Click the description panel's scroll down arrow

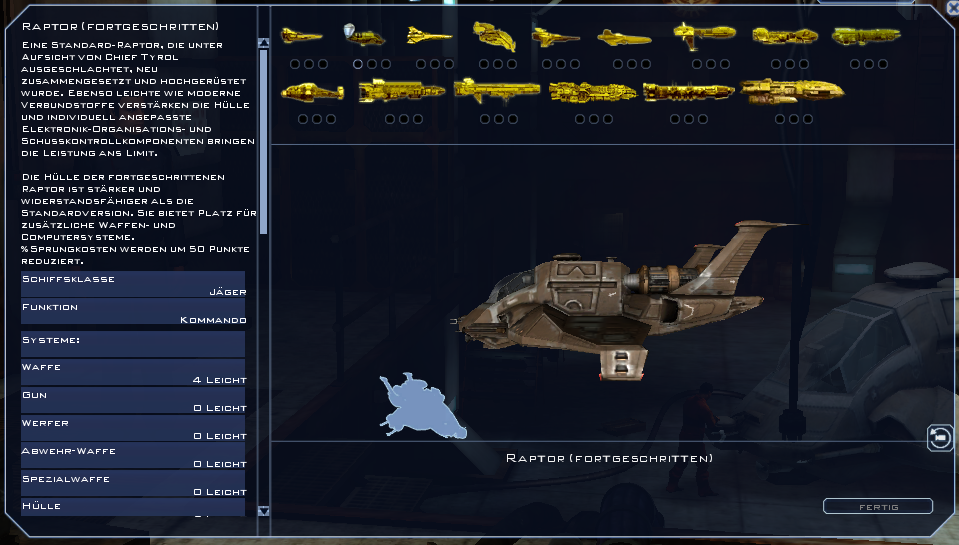(264, 511)
